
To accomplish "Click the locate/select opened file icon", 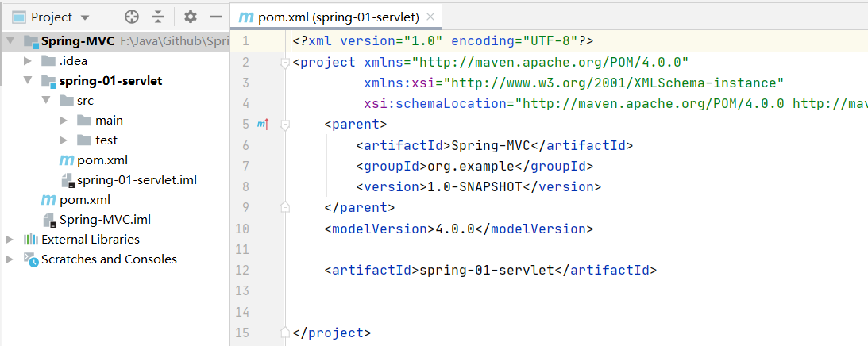I will coord(132,17).
